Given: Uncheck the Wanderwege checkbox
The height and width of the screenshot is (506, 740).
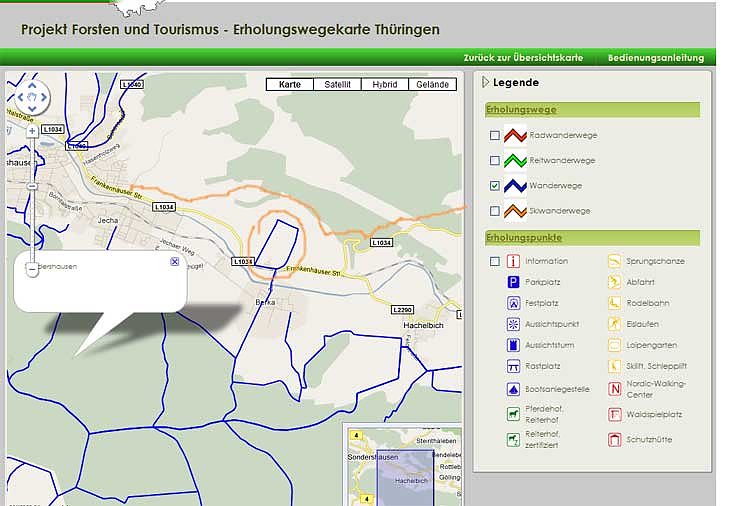Looking at the screenshot, I should coord(494,186).
